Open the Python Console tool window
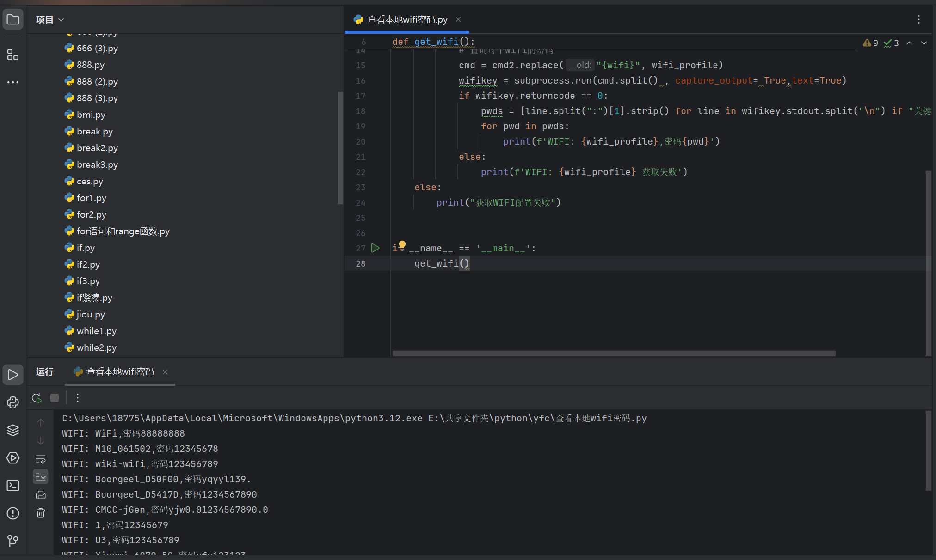The height and width of the screenshot is (560, 936). pos(13,402)
